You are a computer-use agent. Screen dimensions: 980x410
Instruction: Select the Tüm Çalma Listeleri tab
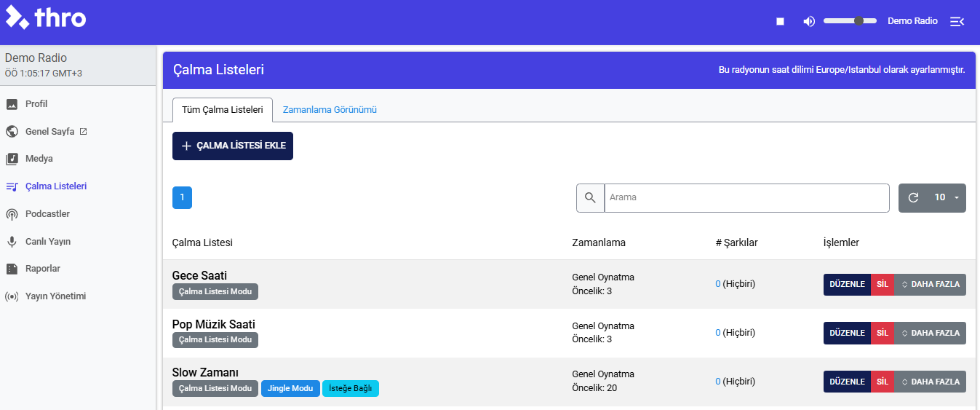click(x=223, y=110)
